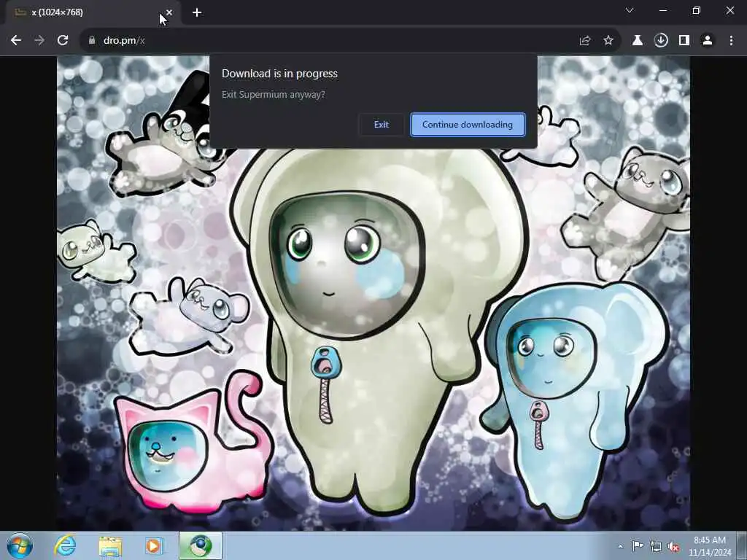Click the Supermium taskbar button

click(x=201, y=545)
